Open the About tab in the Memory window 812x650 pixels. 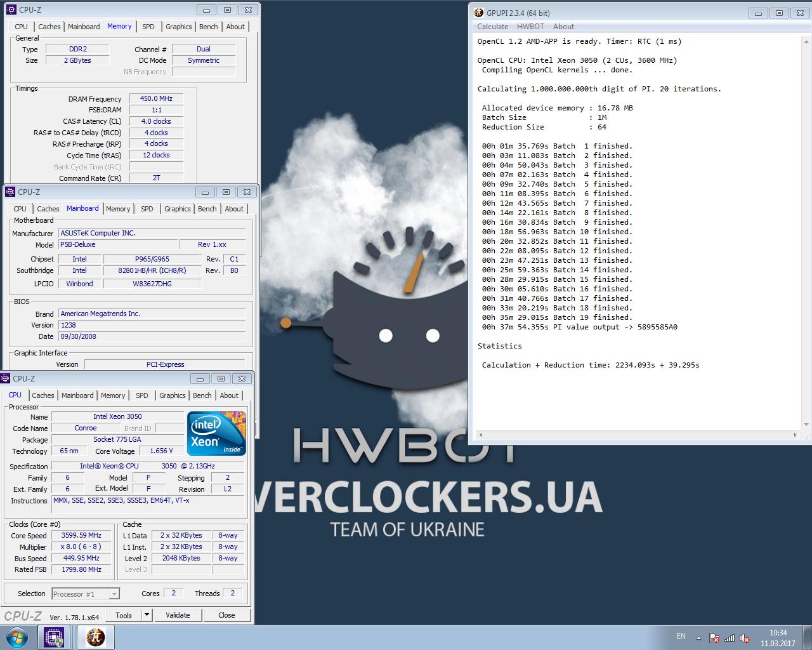click(235, 27)
